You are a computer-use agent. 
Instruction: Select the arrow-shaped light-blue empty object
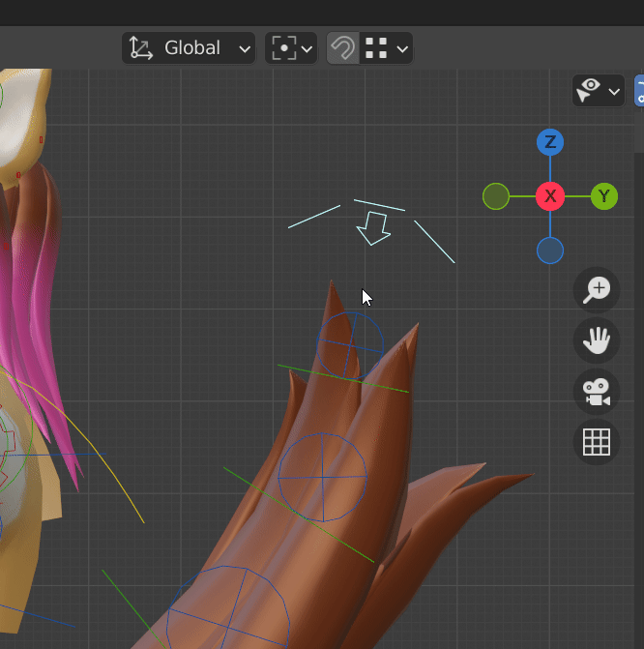(x=373, y=228)
